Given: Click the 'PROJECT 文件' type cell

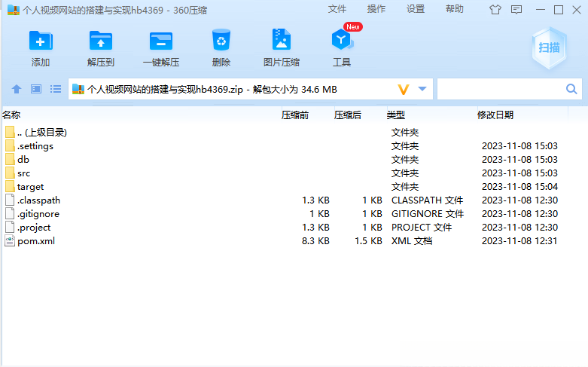Looking at the screenshot, I should 422,228.
